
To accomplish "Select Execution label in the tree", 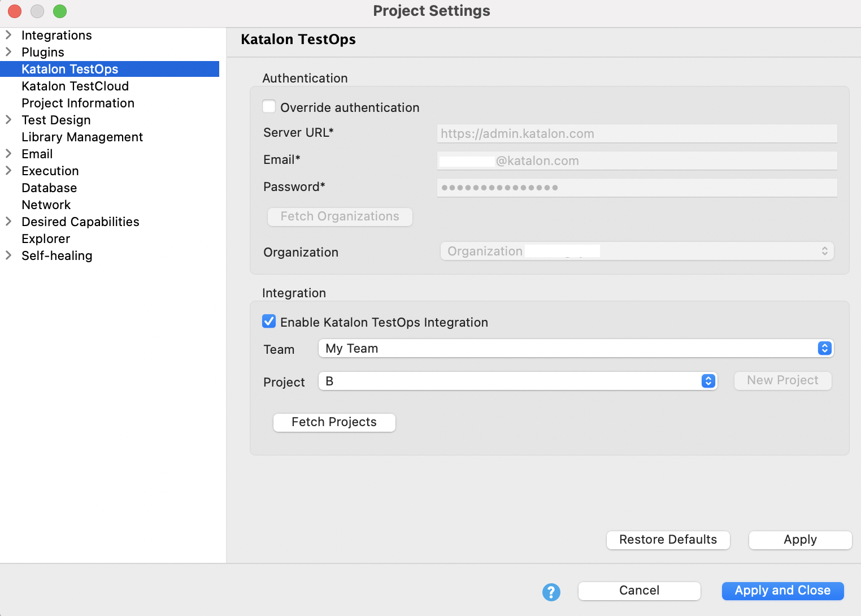I will (x=50, y=171).
